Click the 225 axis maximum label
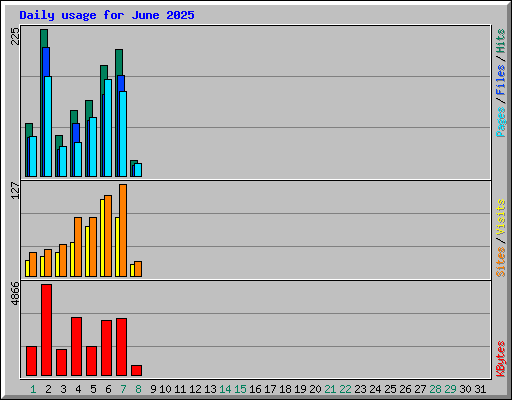512x400 pixels. coord(15,36)
